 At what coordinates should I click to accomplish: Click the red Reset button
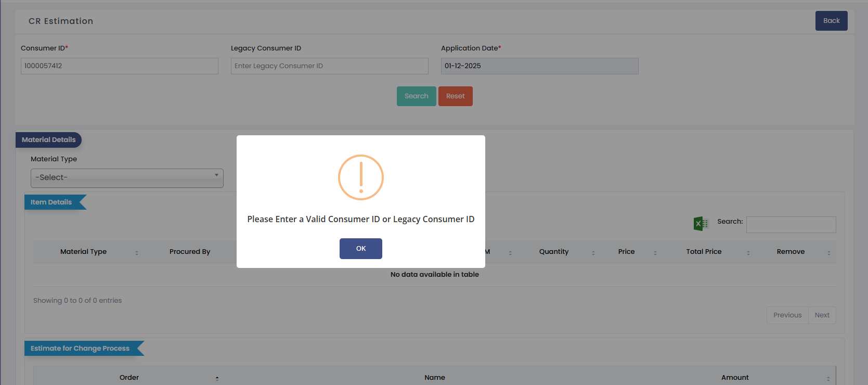(456, 96)
